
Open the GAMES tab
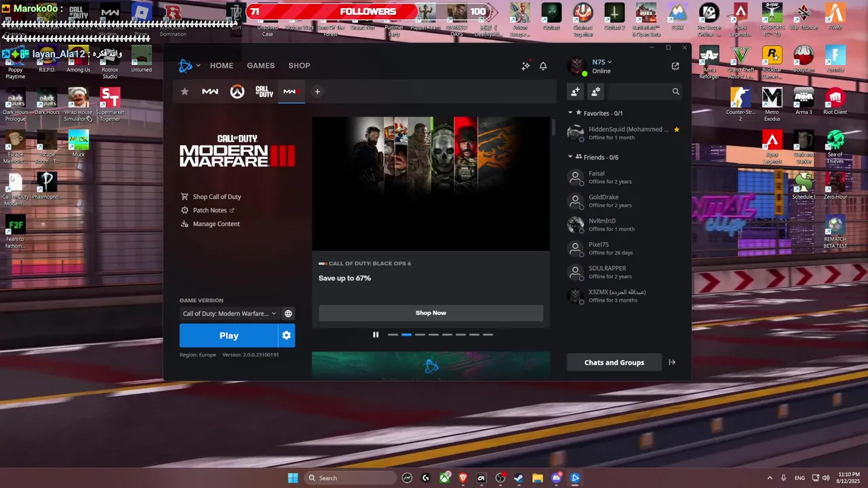pos(261,66)
